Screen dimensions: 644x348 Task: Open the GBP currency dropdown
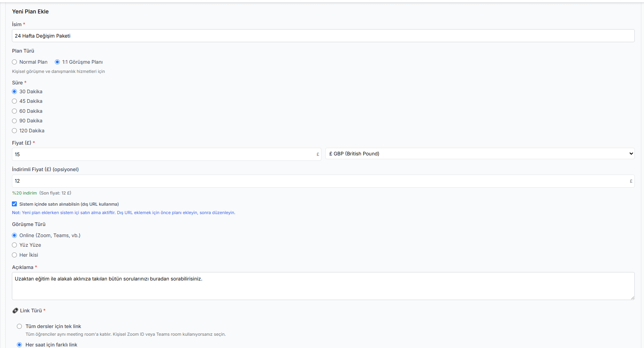(479, 154)
